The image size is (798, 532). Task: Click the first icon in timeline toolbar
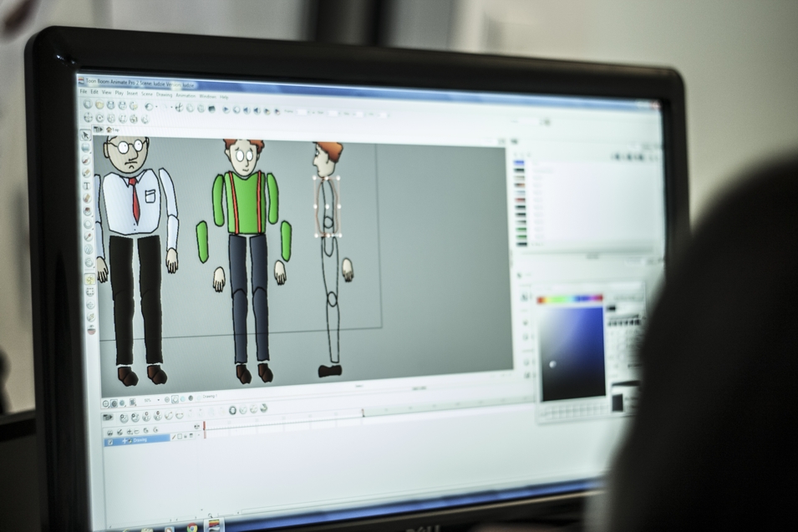click(108, 416)
